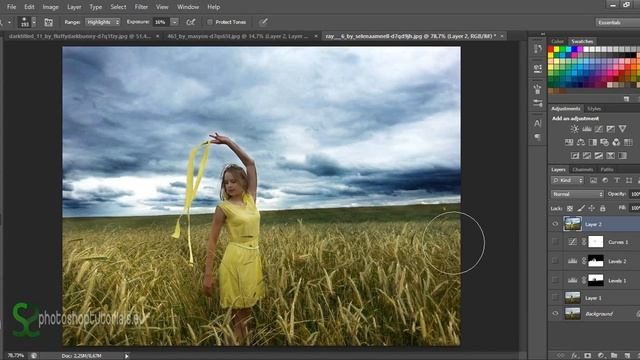Viewport: 640px width, 360px height.
Task: Show the Curves 1 layer
Action: tap(555, 242)
